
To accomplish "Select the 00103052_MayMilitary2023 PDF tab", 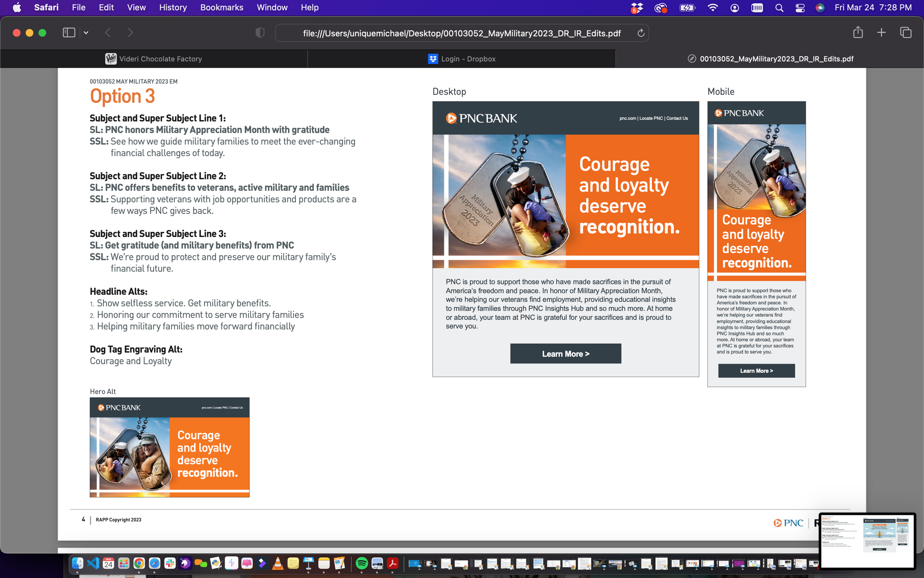I will (770, 59).
